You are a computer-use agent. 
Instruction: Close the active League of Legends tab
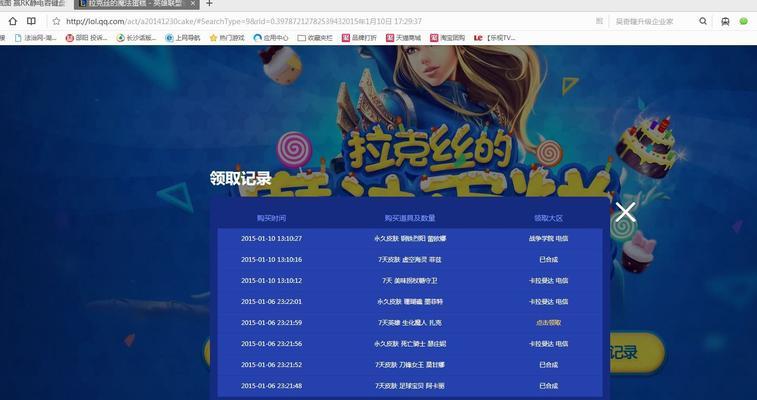point(193,3)
